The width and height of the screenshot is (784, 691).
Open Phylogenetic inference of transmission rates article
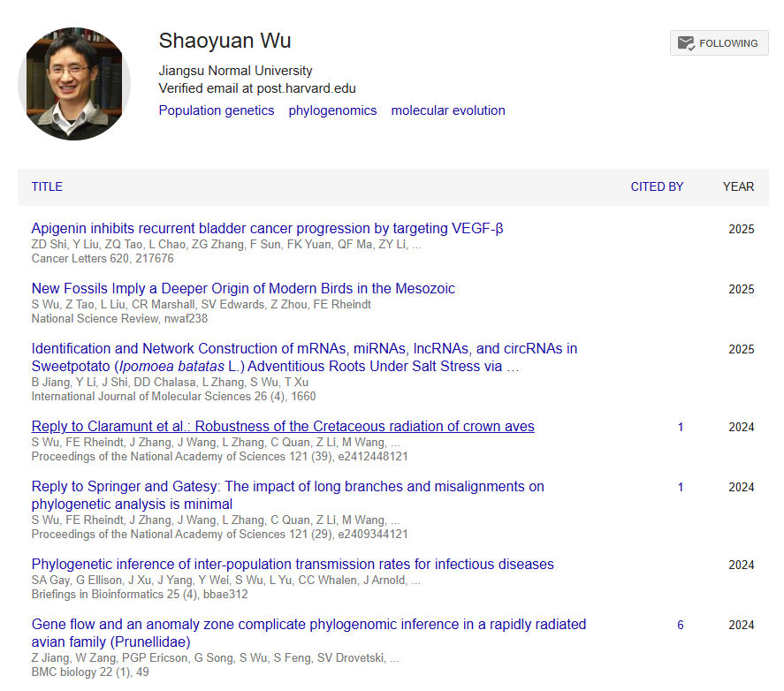[x=293, y=564]
